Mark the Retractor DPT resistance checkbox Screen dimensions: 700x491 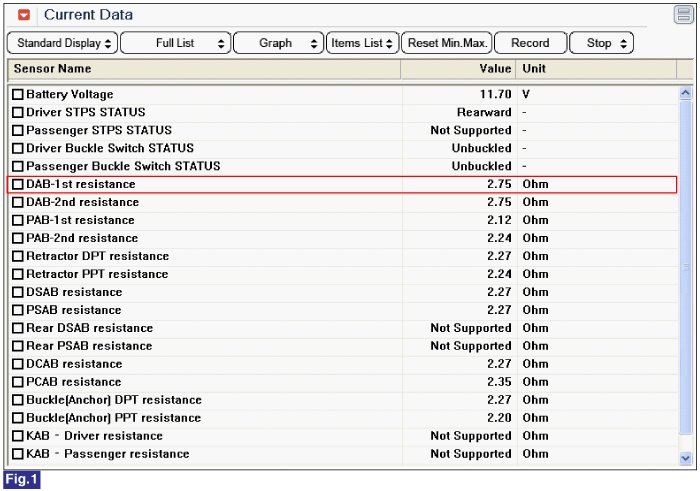click(18, 256)
